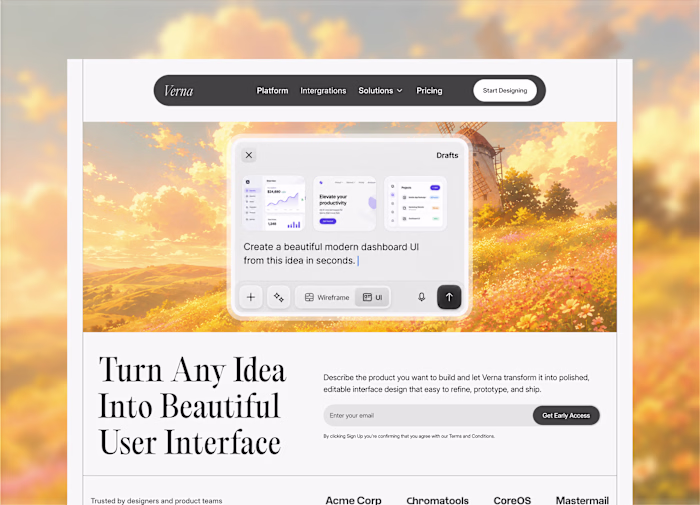700x505 pixels.
Task: Click the Get Early Access button
Action: pos(566,415)
